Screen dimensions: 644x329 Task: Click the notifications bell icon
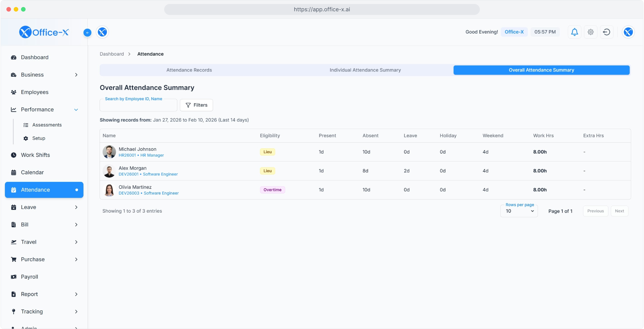574,32
